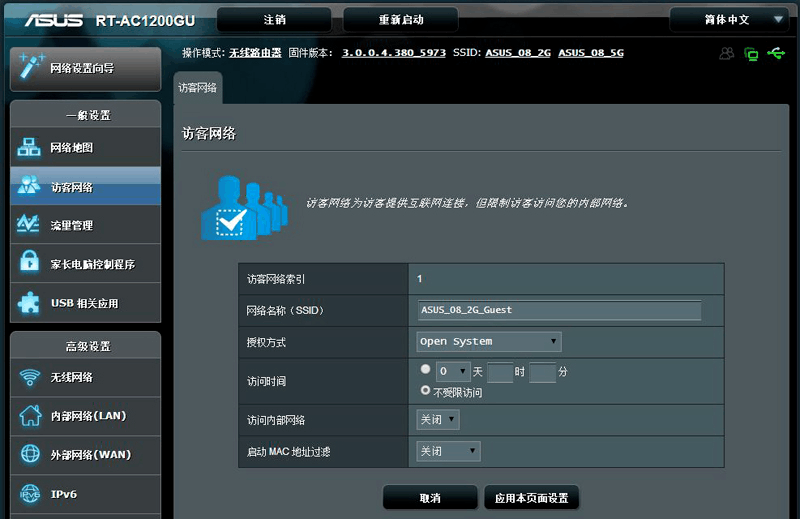This screenshot has width=800, height=519.
Task: Open the 访问内部网络 关闭 dropdown
Action: [438, 419]
